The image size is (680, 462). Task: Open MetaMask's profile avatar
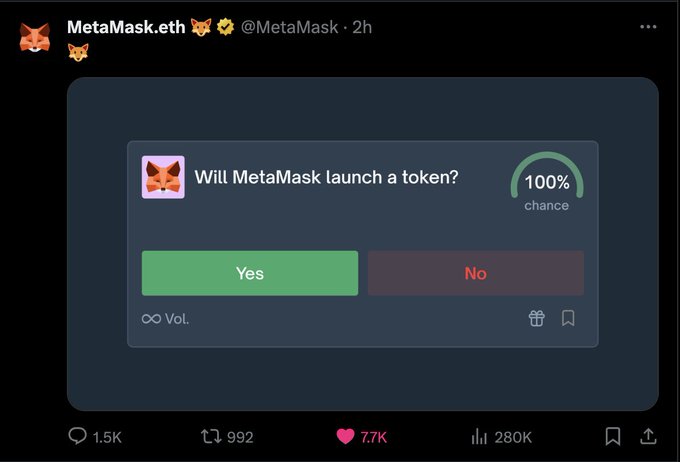(x=35, y=37)
